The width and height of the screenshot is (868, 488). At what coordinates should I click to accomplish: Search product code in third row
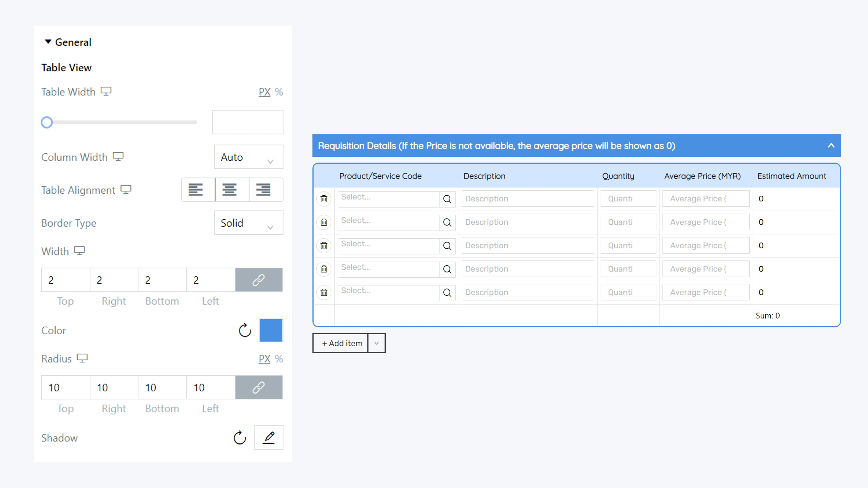coord(447,246)
